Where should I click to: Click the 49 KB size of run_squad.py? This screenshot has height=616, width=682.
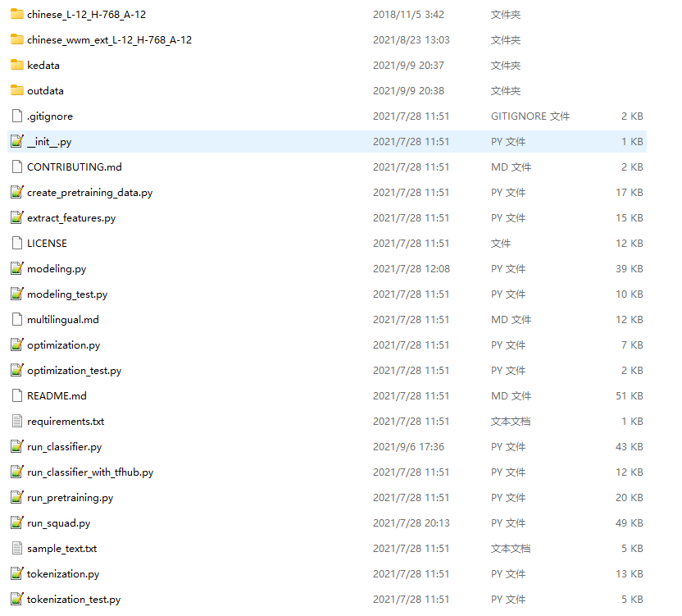(x=630, y=523)
